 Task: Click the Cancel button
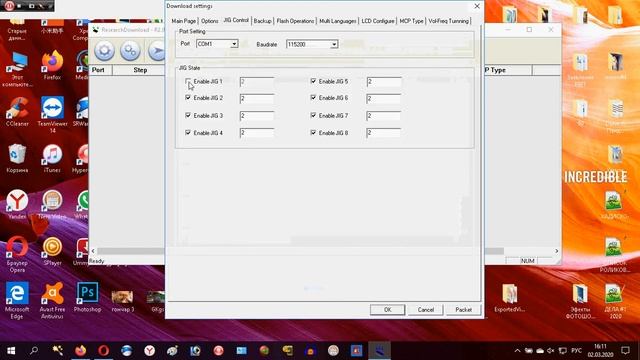click(426, 310)
